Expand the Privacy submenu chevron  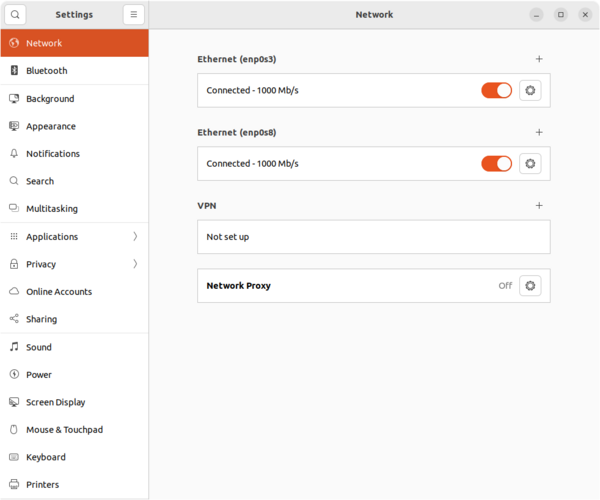135,264
